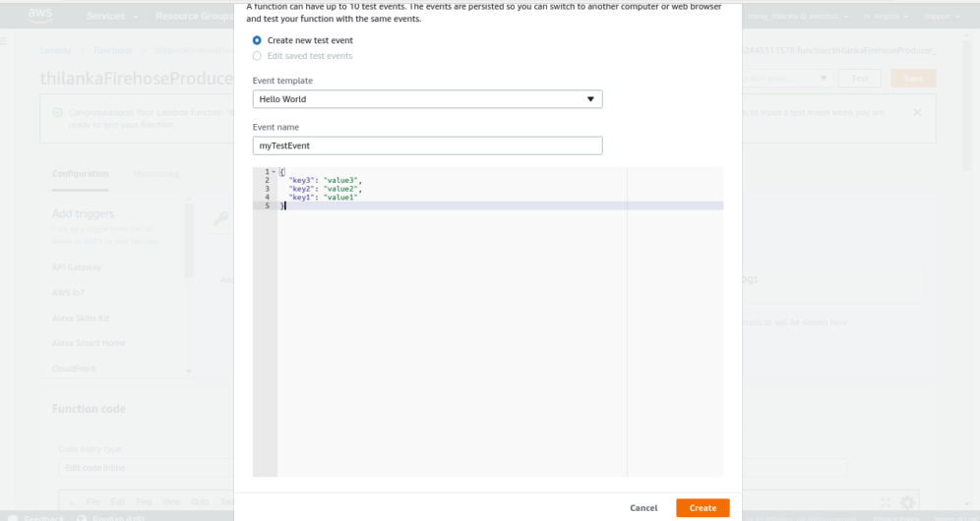Viewport: 980px width, 521px height.
Task: Collapse JSON block with line 1 fold arrow
Action: (x=273, y=172)
